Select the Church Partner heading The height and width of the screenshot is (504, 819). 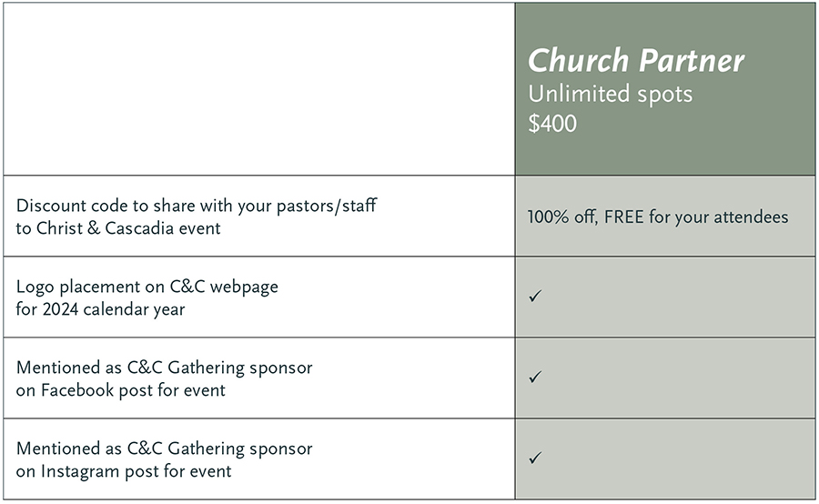tap(636, 61)
